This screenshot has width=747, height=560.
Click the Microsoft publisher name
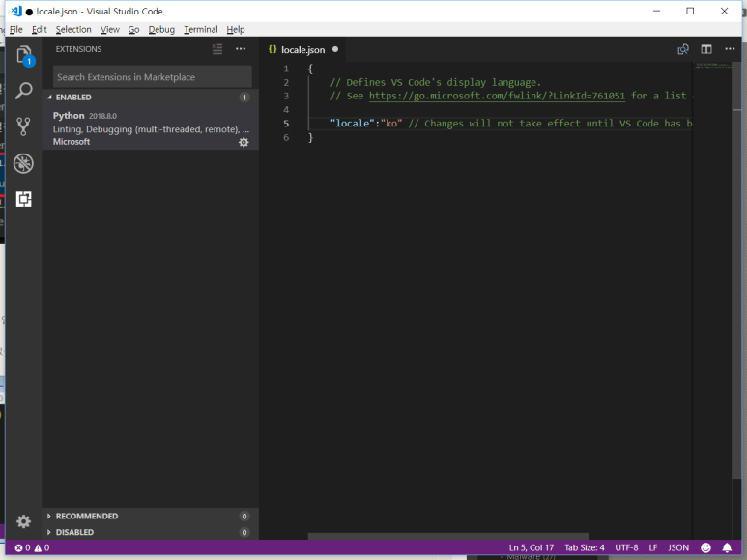coord(72,142)
